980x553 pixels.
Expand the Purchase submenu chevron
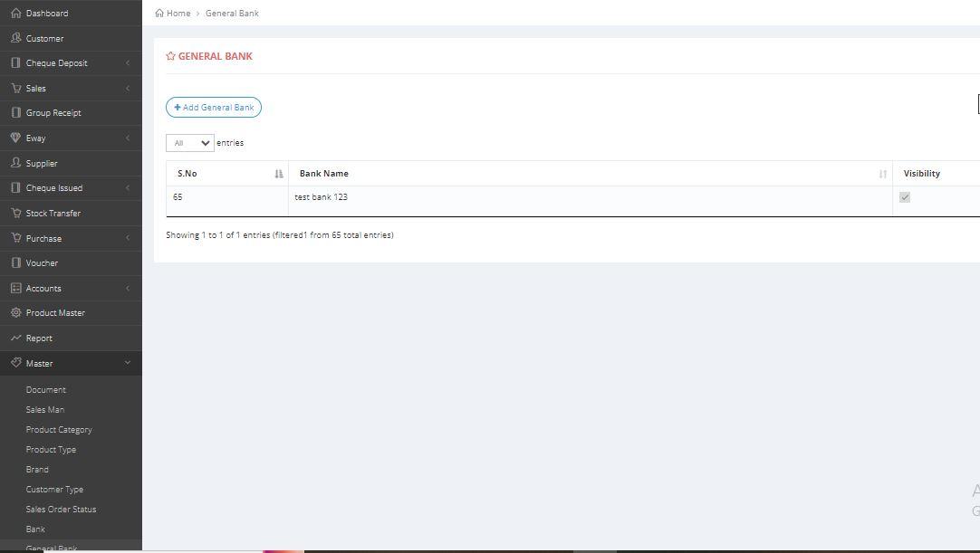(128, 238)
